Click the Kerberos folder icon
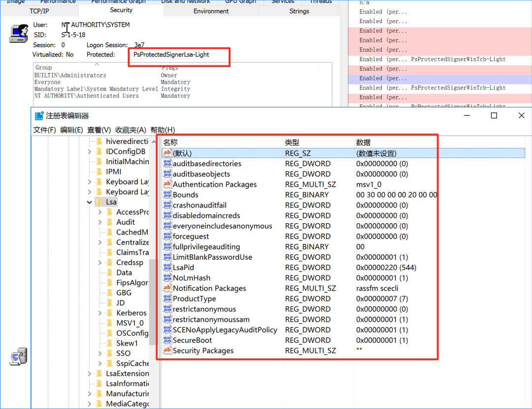Viewport: 532px width, 409px height. pyautogui.click(x=109, y=313)
